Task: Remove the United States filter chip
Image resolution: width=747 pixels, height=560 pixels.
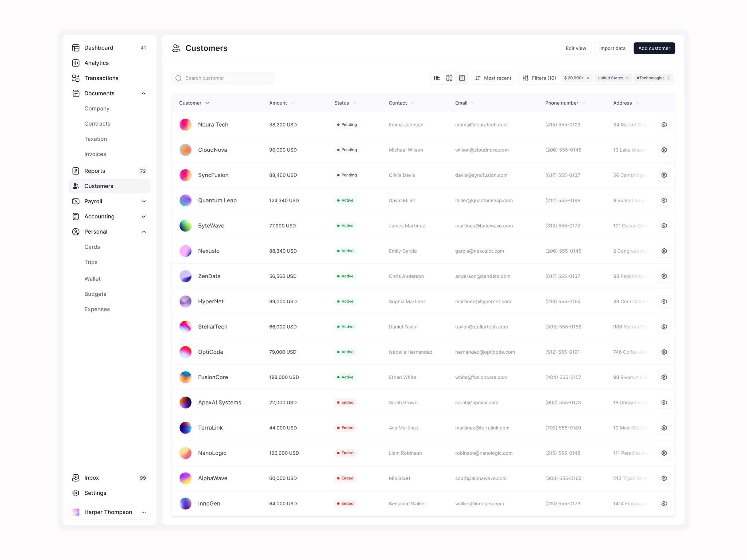Action: pos(627,78)
